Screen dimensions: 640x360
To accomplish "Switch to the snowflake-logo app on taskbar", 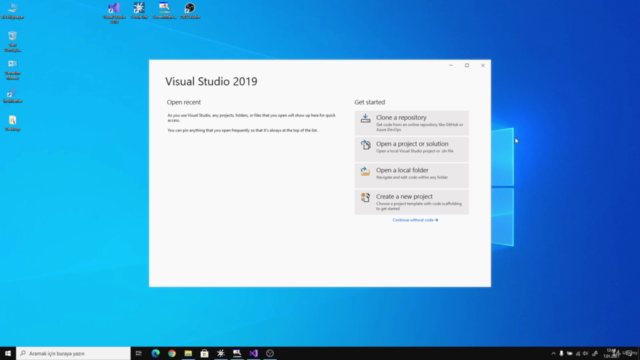I will click(221, 353).
